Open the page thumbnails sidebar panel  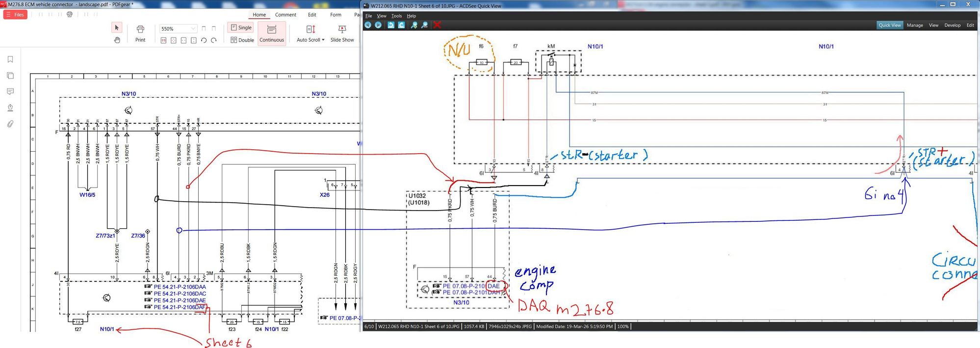pos(10,76)
